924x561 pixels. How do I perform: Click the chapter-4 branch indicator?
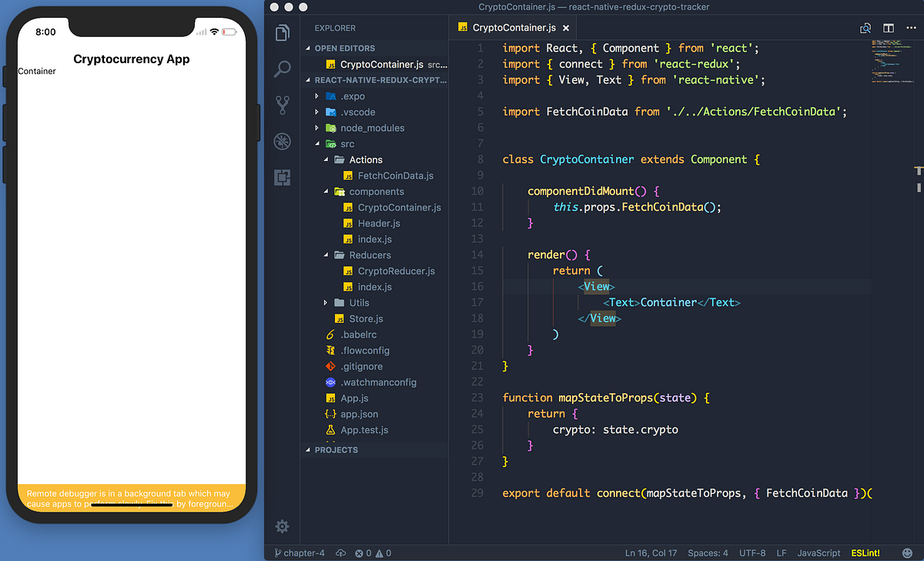point(300,553)
